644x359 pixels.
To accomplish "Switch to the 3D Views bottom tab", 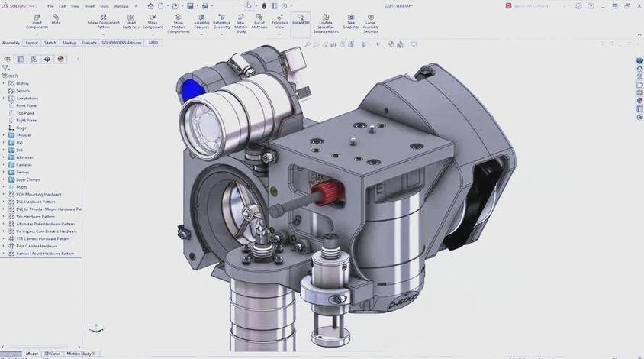I will [53, 354].
